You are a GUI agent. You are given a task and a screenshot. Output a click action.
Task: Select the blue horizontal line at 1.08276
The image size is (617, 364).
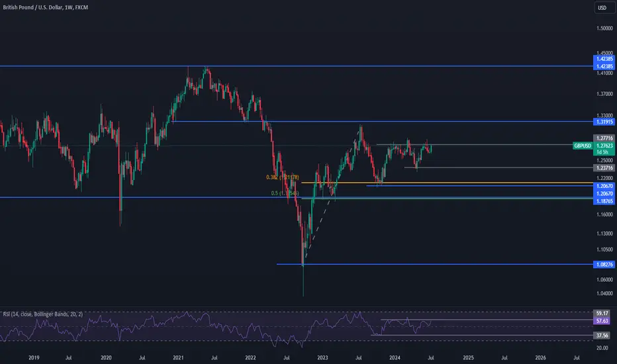tap(435, 264)
